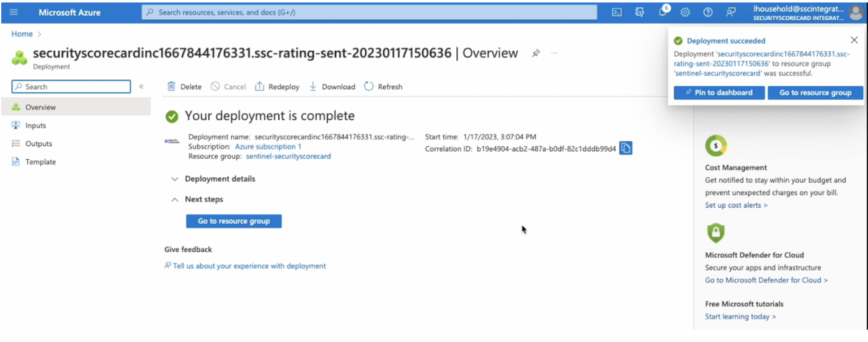Open the notifications bell
The image size is (868, 342).
coord(663,12)
